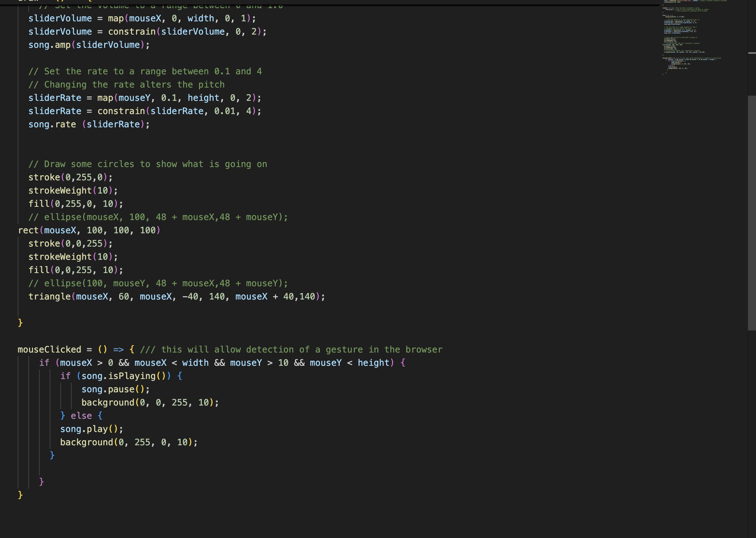The height and width of the screenshot is (538, 756).
Task: Click the 'Changing the rate alters the pitch' comment
Action: coord(127,84)
